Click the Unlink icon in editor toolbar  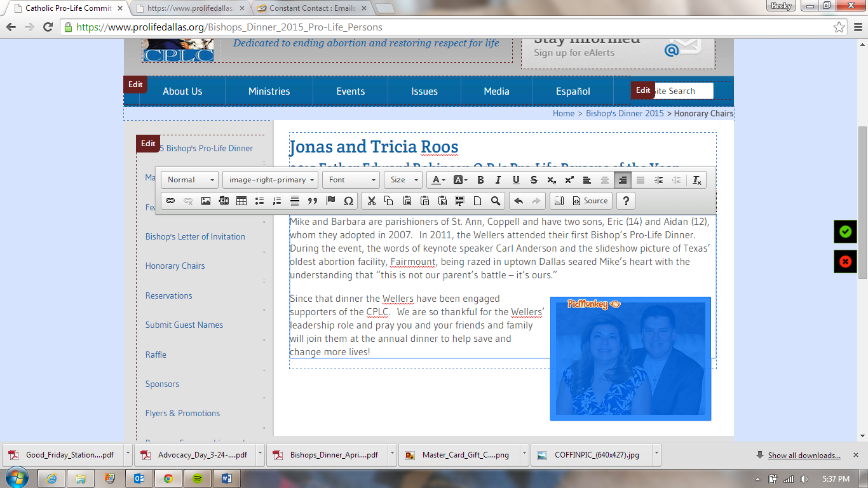188,201
